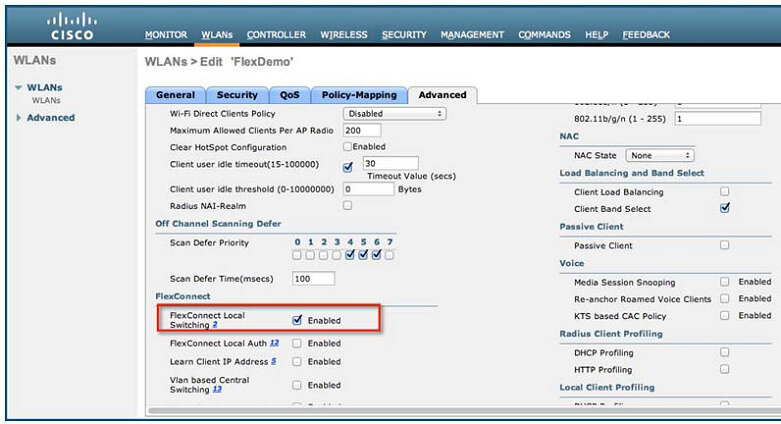Open the NAC State dropdown
The width and height of the screenshot is (781, 424).
[659, 155]
